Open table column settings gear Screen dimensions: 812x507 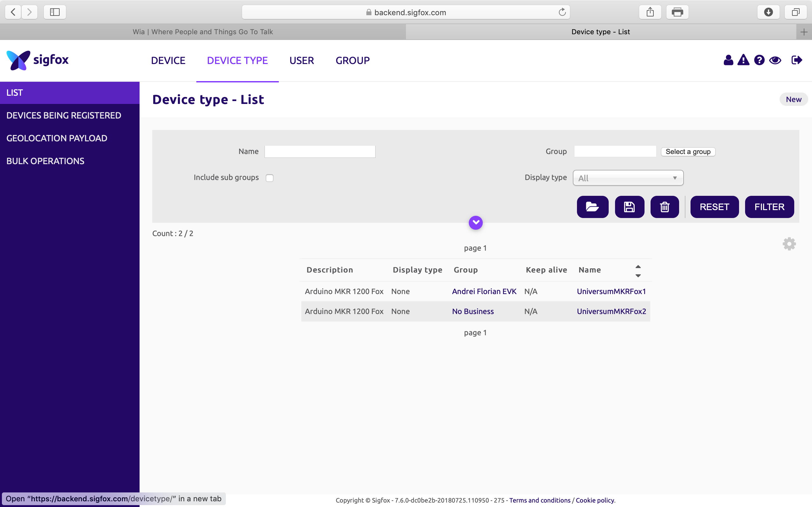tap(789, 244)
